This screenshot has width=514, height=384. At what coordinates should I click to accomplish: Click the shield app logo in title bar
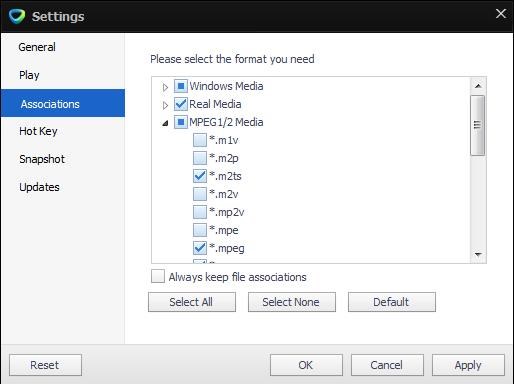17,16
